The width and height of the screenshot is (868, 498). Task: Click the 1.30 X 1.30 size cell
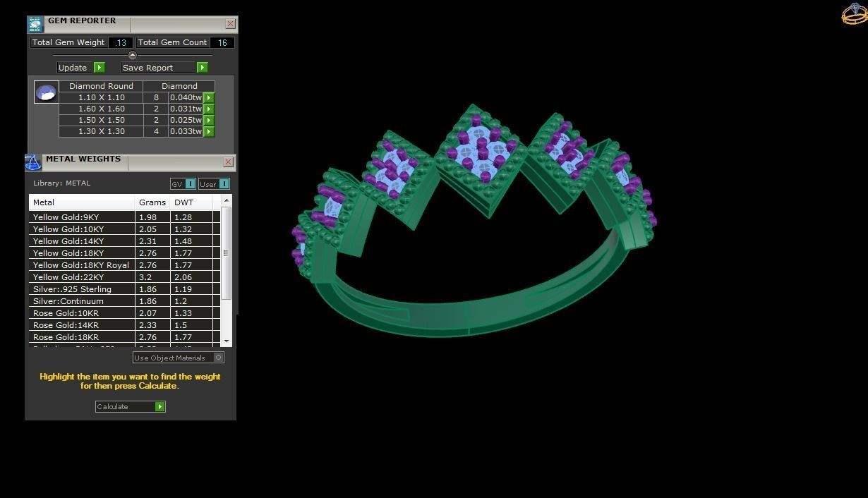101,132
